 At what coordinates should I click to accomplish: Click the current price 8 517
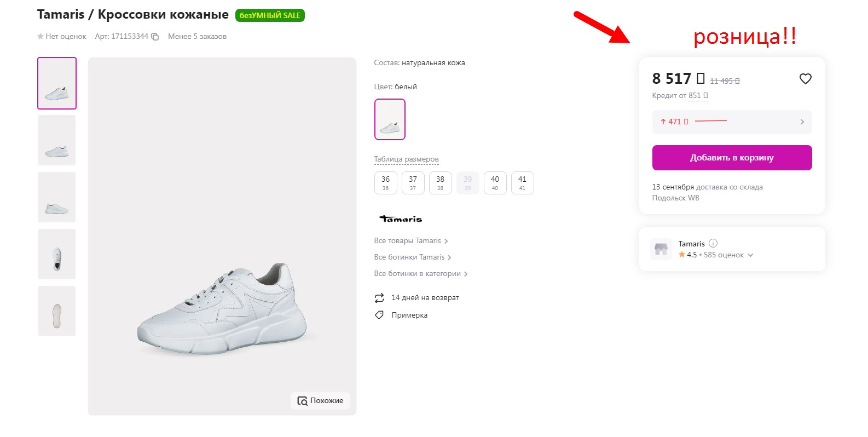click(678, 79)
